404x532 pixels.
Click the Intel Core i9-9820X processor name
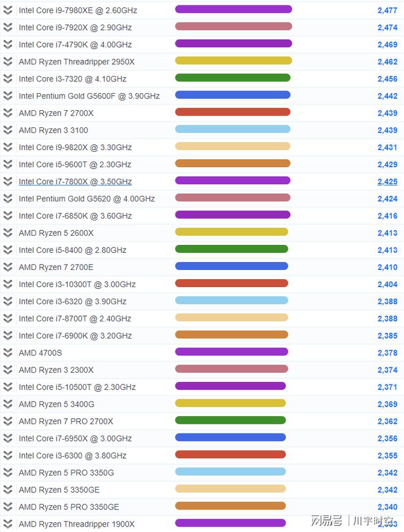coord(75,148)
